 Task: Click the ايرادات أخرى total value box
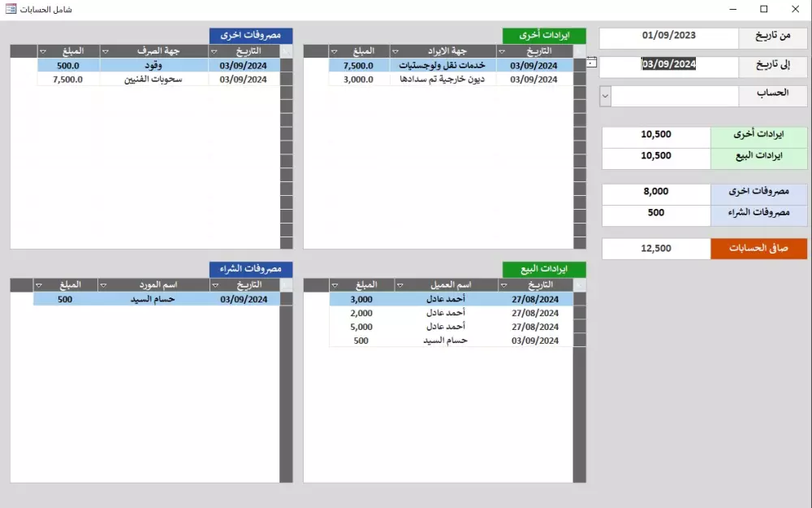pyautogui.click(x=656, y=137)
